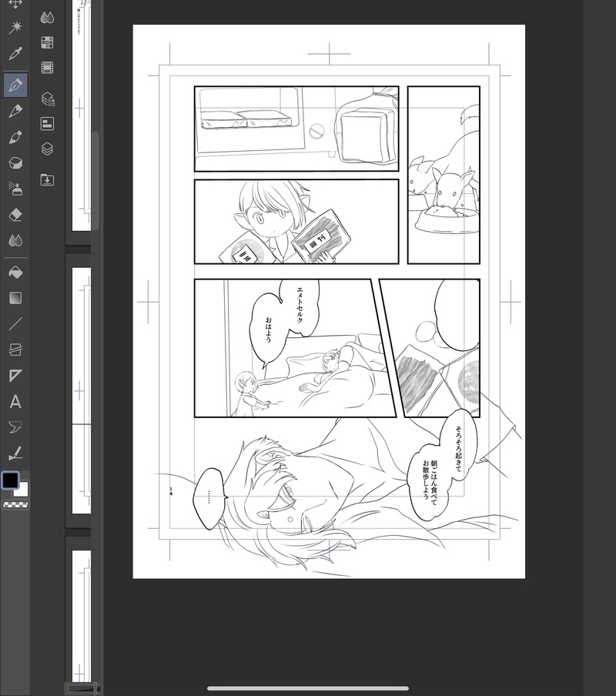
Task: Select the Balloon tool
Action: coord(15,427)
